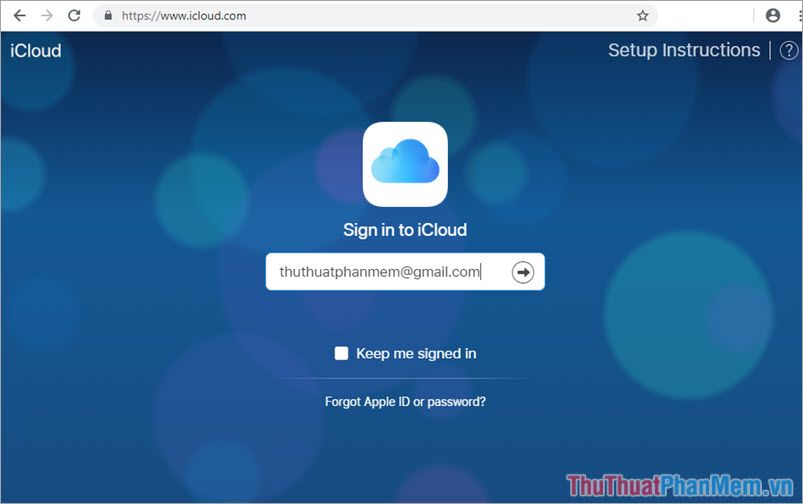Image resolution: width=803 pixels, height=504 pixels.
Task: Click the browser back arrow
Action: tap(19, 16)
